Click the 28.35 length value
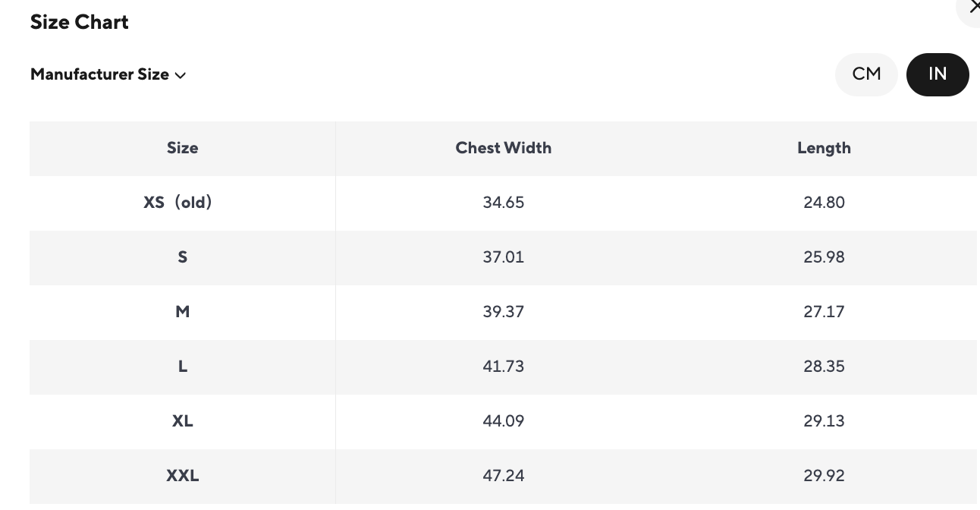Image resolution: width=980 pixels, height=510 pixels. tap(824, 367)
